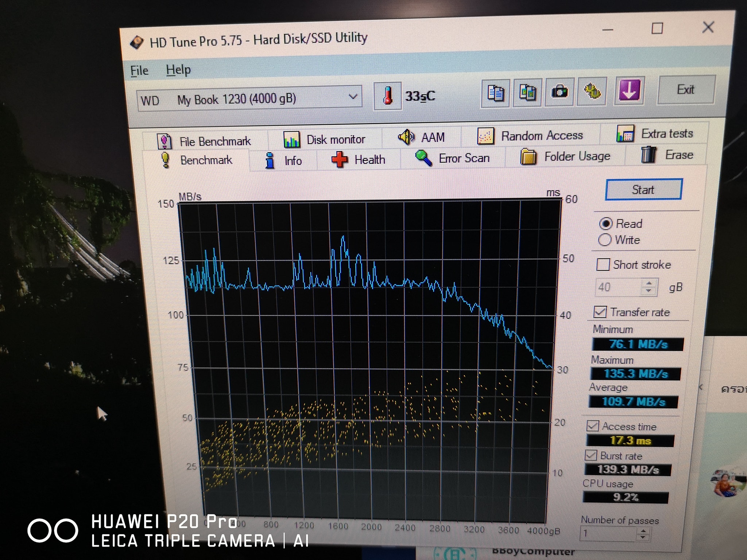Toggle the Access time checkbox
This screenshot has height=560, width=747.
(593, 426)
